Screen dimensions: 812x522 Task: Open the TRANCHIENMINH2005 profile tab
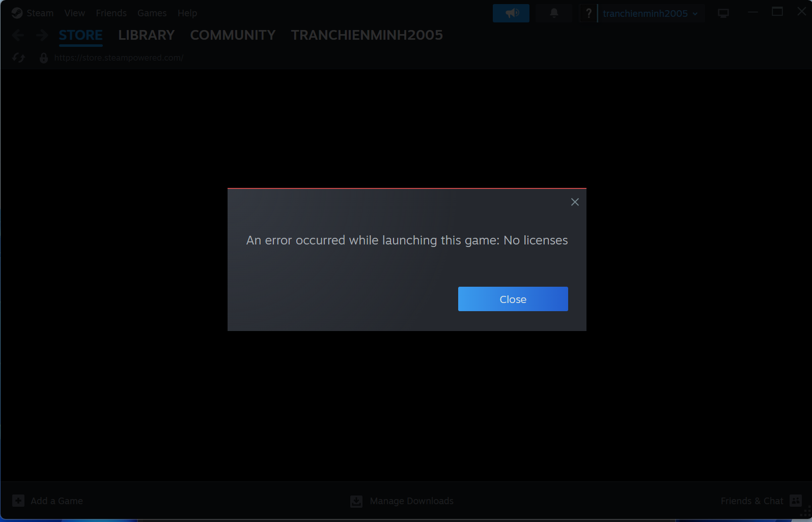pos(367,35)
